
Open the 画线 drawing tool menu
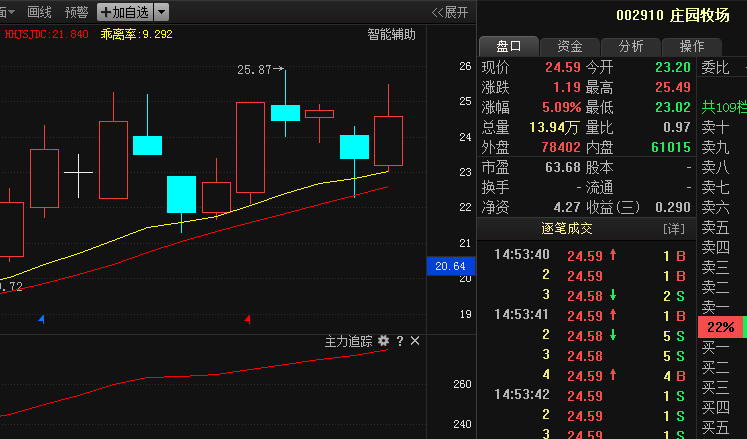pos(39,12)
